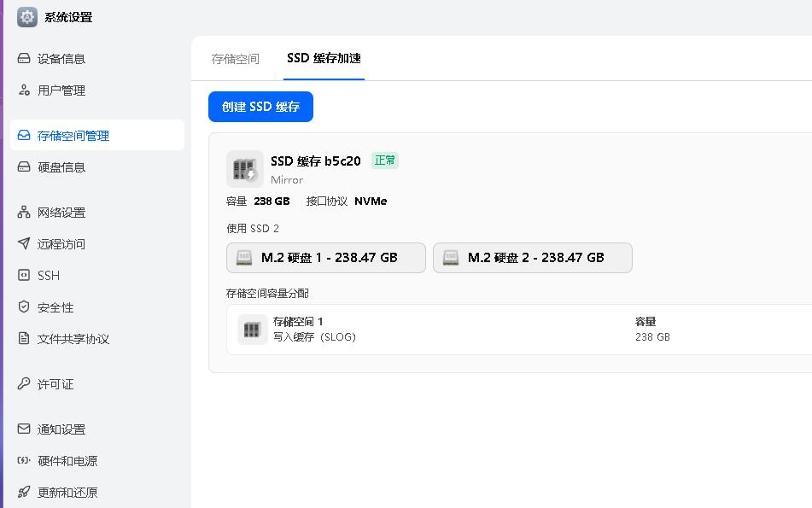Click the 许可证 key icon
Viewport: 812px width, 508px height.
[x=24, y=383]
